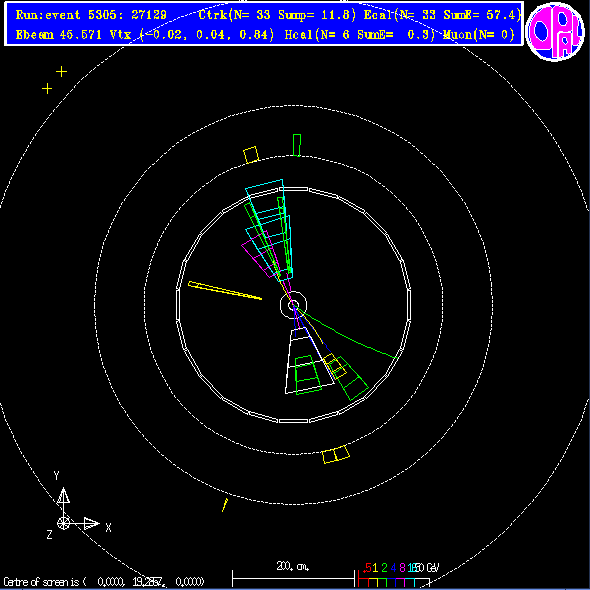Click the Y axis arrow of coordinate indicator
Viewport: 590px width, 590px height.
click(x=63, y=495)
